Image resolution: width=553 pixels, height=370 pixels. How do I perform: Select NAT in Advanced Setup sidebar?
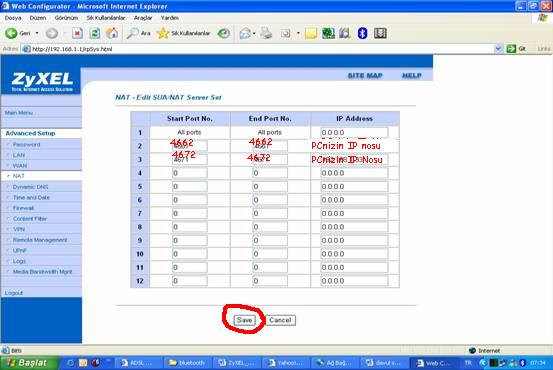pos(18,176)
